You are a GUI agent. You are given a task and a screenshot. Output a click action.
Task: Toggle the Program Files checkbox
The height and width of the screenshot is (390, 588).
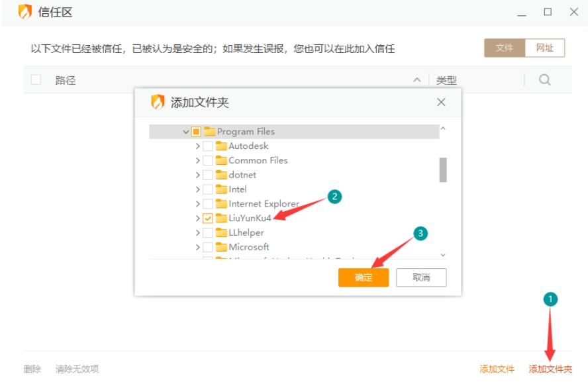point(196,132)
